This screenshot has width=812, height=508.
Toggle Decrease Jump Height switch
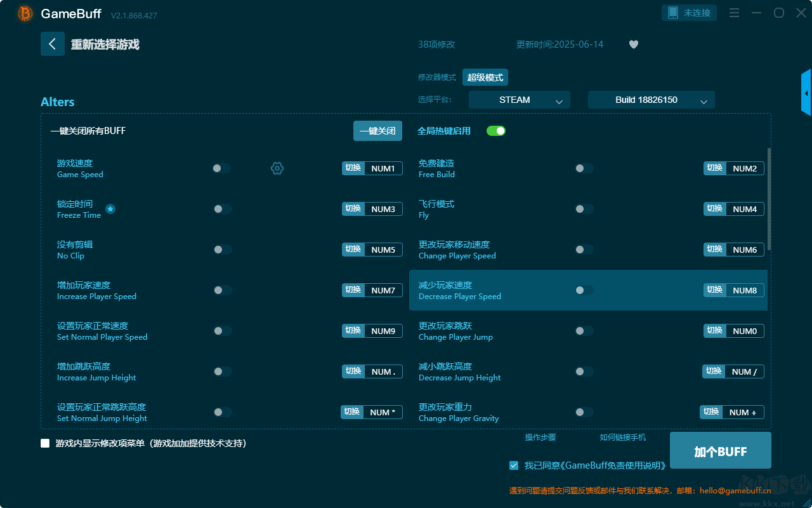click(584, 371)
